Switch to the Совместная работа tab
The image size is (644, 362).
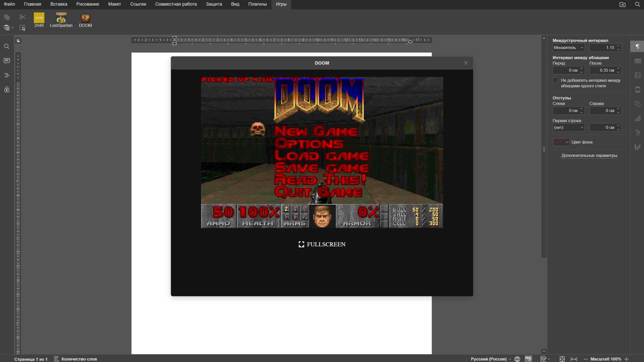176,4
